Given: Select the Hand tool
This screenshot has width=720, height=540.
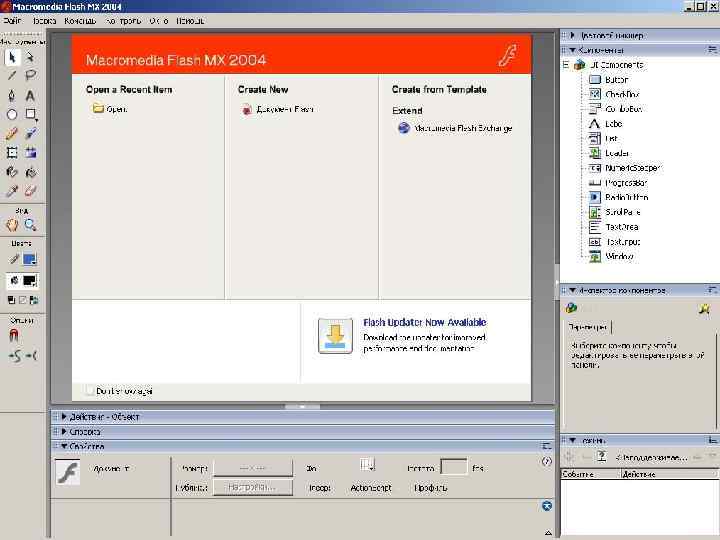Looking at the screenshot, I should pyautogui.click(x=12, y=225).
